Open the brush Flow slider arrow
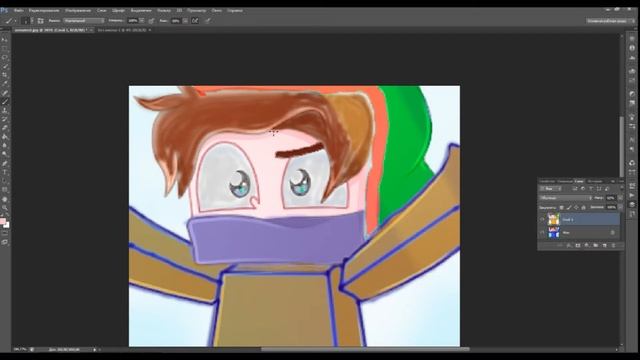This screenshot has width=640, height=360. 185,20
